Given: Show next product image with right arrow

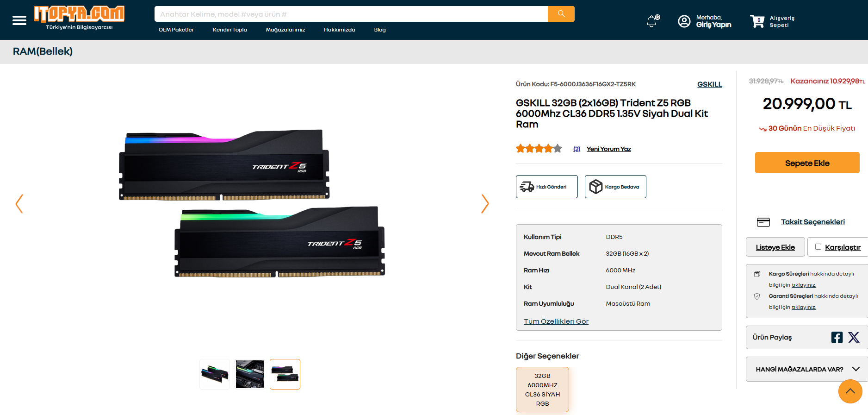Looking at the screenshot, I should tap(485, 204).
